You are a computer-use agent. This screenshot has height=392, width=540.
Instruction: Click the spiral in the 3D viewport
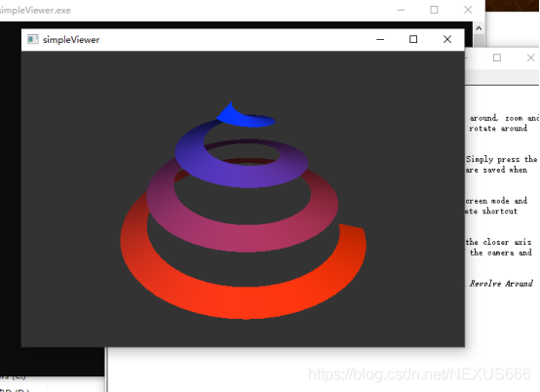pos(243,212)
